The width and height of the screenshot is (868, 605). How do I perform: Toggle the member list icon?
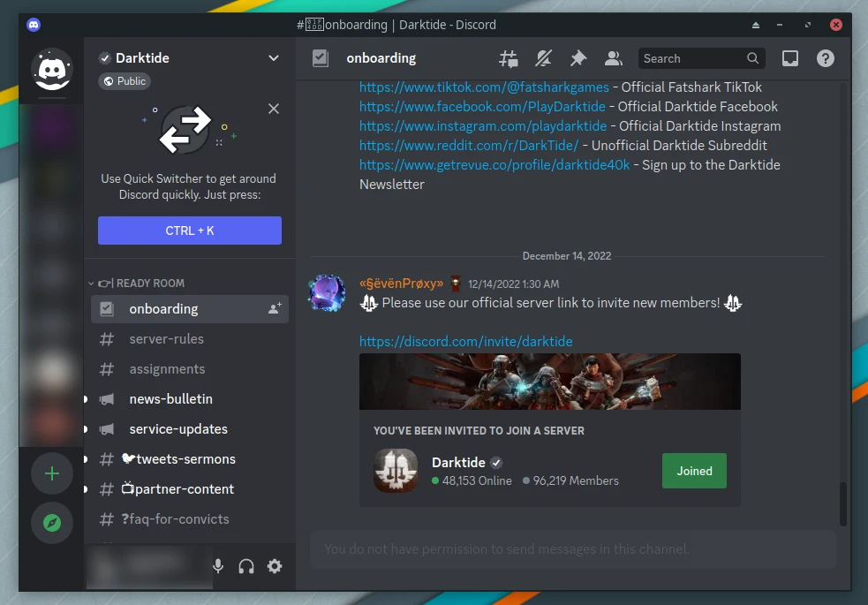tap(613, 58)
